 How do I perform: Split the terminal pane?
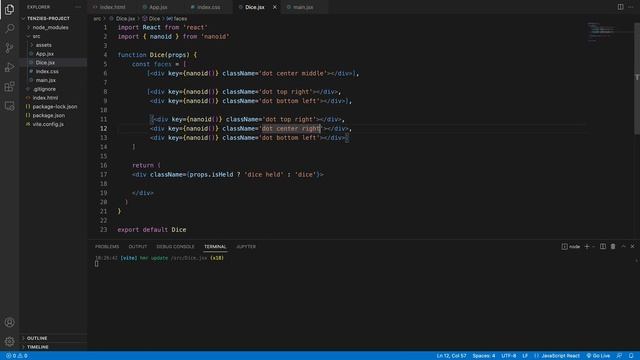pos(603,247)
